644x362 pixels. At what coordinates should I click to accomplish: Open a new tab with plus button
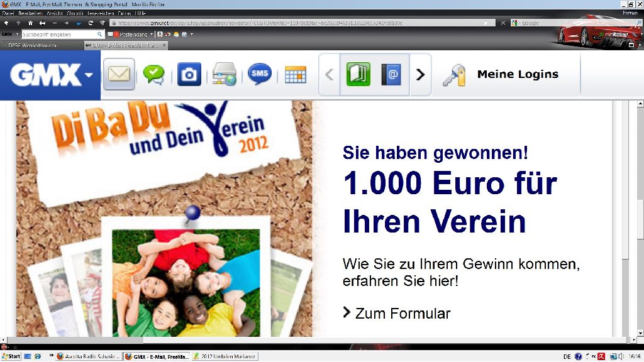640,45
